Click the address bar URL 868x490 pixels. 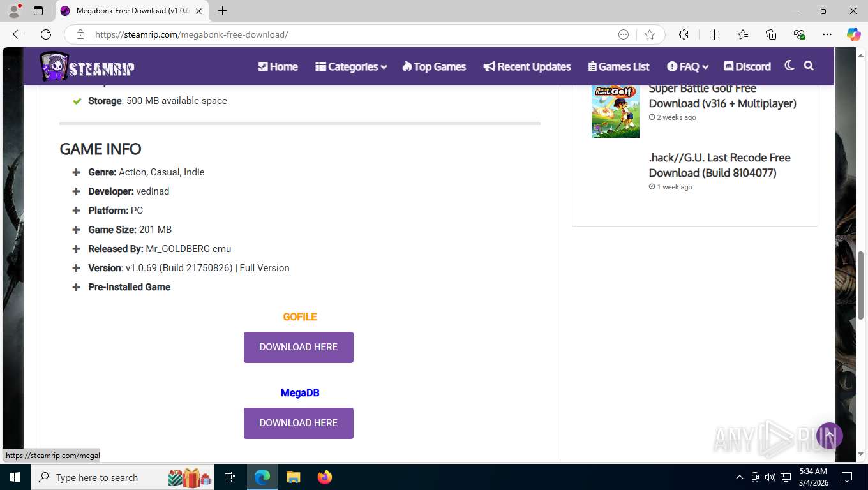(x=191, y=34)
